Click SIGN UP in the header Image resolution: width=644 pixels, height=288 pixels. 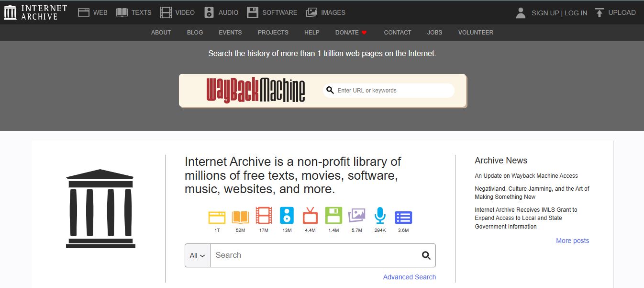(x=545, y=13)
